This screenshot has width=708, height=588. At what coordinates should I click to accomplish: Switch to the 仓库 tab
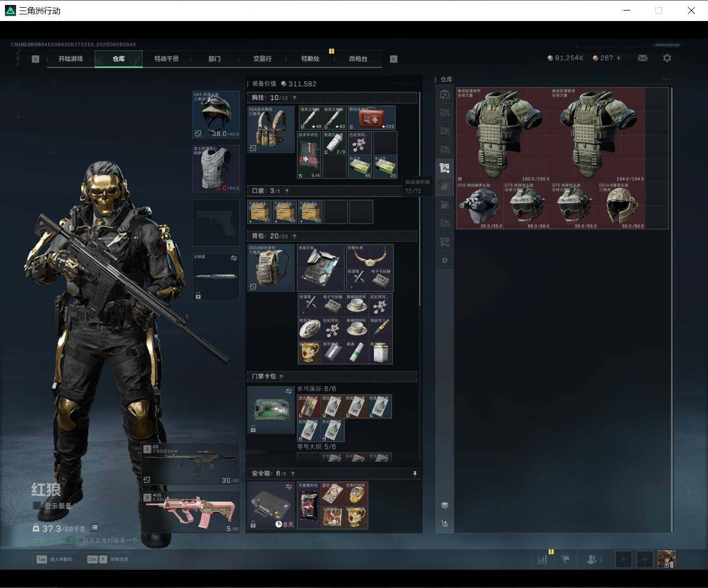click(118, 59)
